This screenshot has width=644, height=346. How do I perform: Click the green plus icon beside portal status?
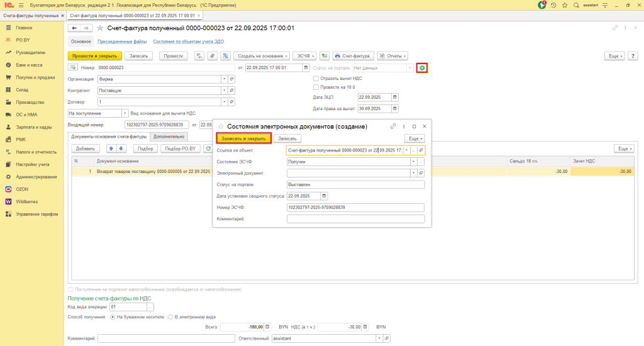(423, 67)
